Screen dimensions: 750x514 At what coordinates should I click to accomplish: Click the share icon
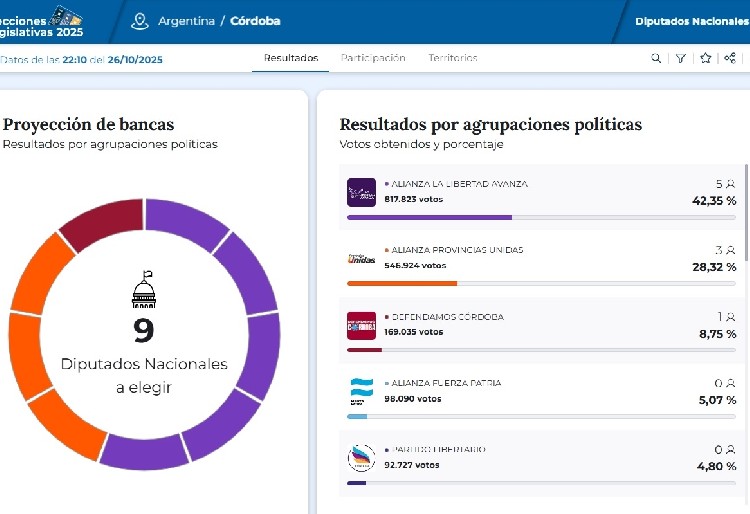731,58
